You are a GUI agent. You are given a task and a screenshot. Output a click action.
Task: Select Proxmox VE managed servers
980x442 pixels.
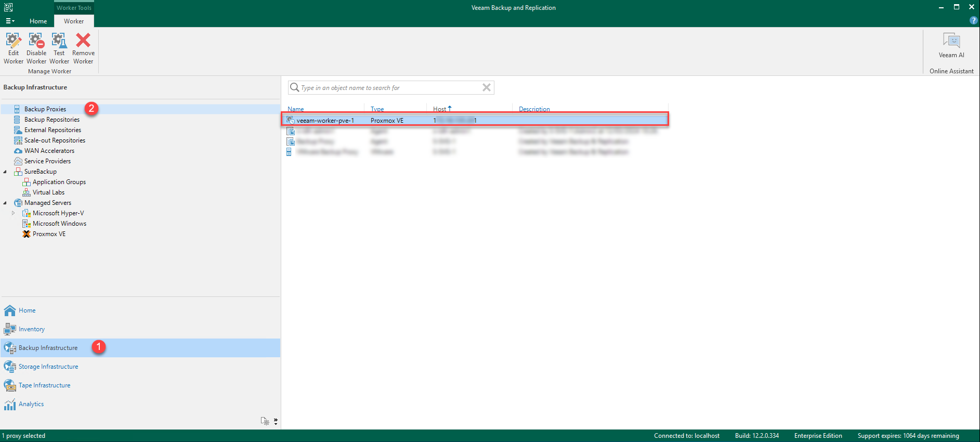[49, 234]
